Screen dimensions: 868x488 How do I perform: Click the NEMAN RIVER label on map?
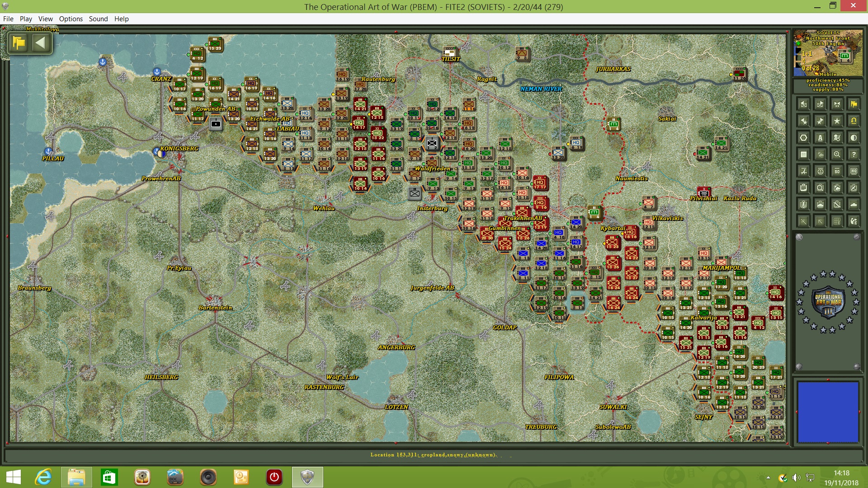tap(541, 89)
